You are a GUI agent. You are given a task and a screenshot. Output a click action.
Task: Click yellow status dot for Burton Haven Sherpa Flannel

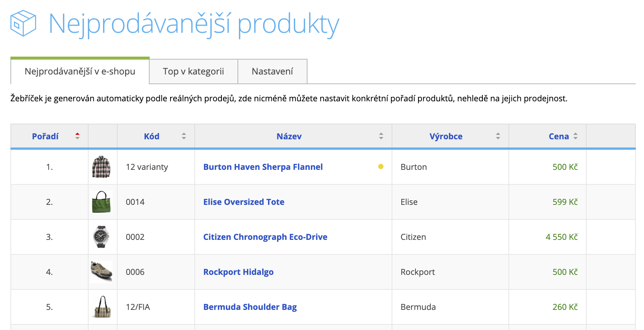pos(381,166)
